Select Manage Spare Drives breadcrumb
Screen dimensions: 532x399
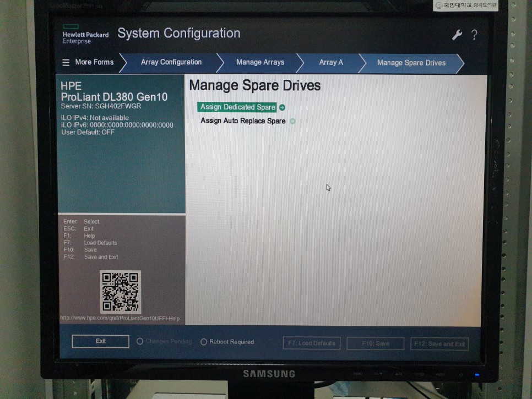coord(411,63)
